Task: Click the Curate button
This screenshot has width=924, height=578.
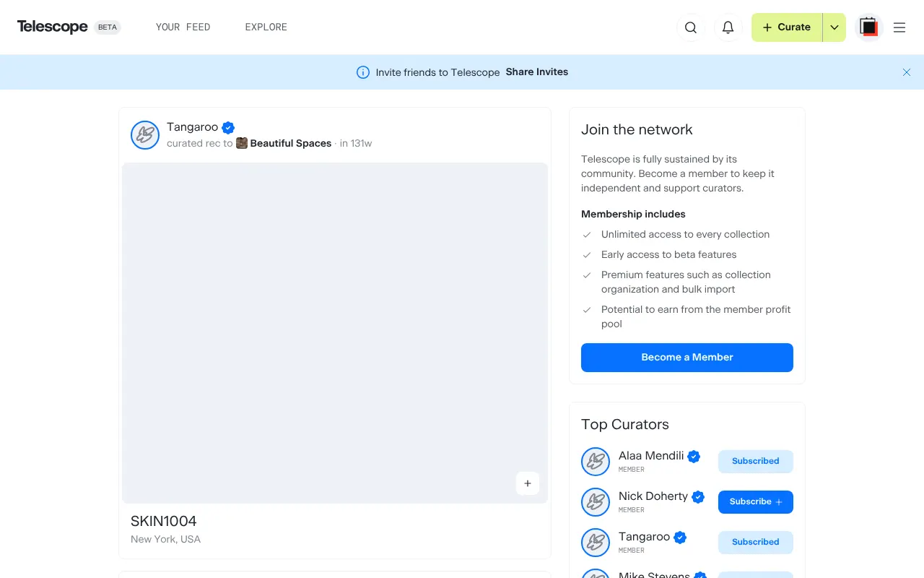Action: click(787, 27)
